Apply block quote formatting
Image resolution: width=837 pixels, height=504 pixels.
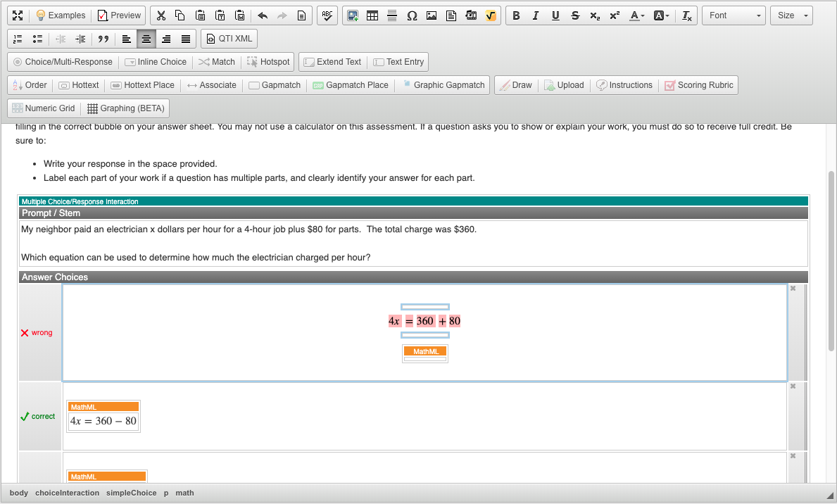(x=103, y=39)
